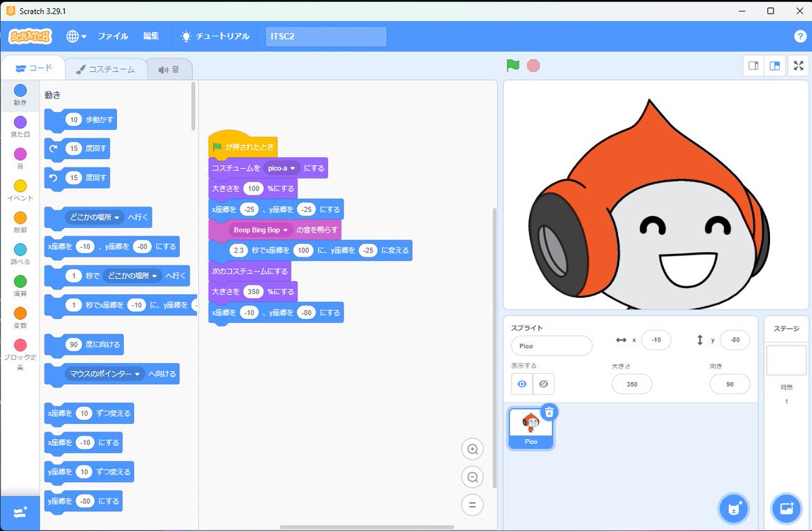The width and height of the screenshot is (812, 531).
Task: Click the 10 歩動かす block
Action: point(81,119)
